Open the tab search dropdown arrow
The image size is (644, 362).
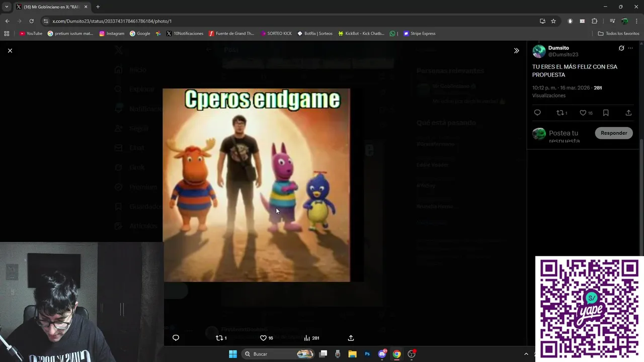[6, 7]
